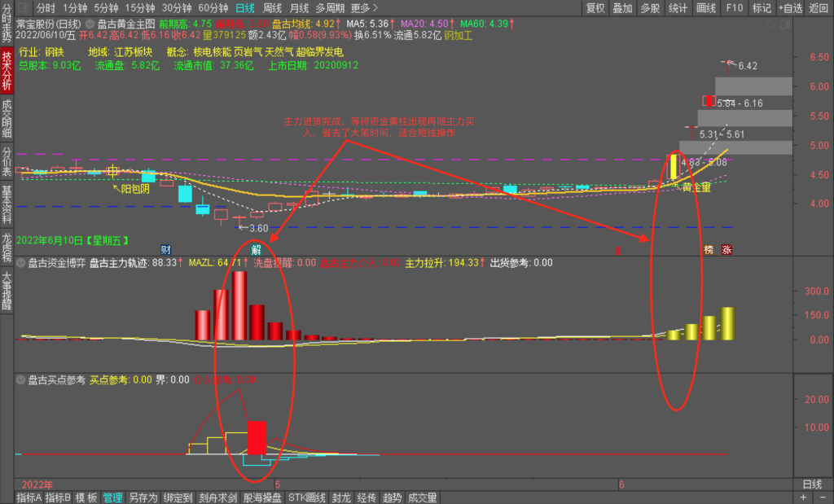Open the 龙虎榜 sidebar panel

[x=7, y=246]
